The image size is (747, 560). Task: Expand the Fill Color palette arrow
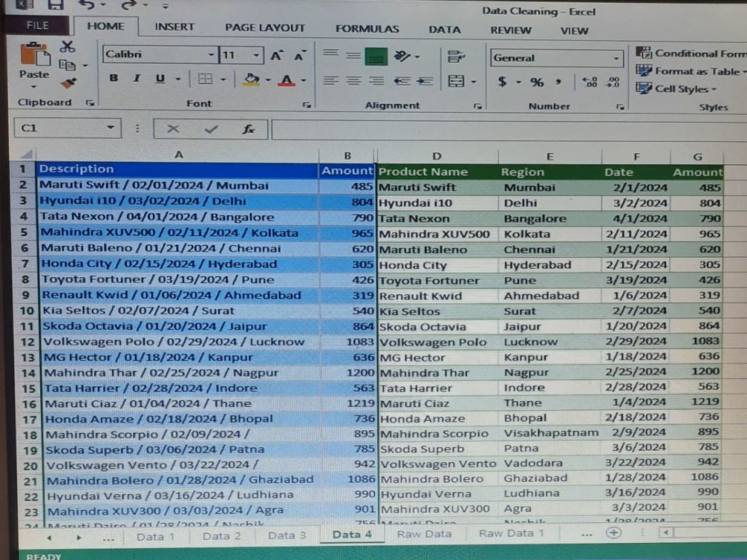click(267, 80)
